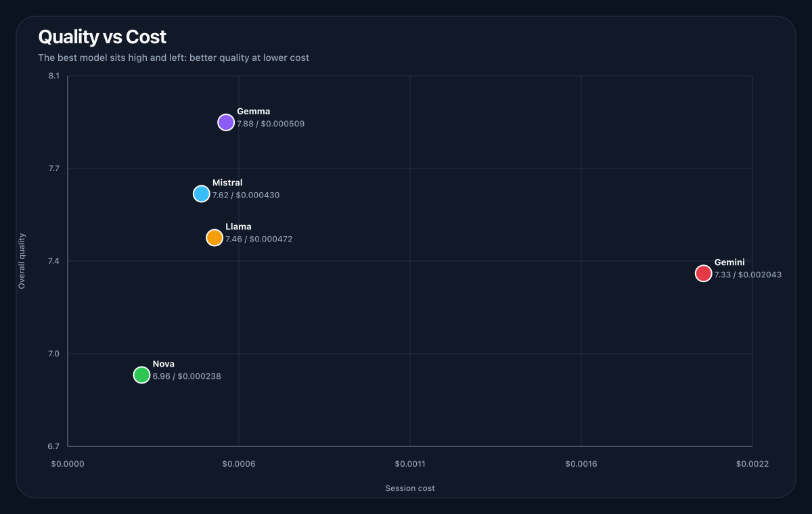Image resolution: width=812 pixels, height=514 pixels.
Task: Click the blue Mistral data point
Action: pyautogui.click(x=202, y=193)
